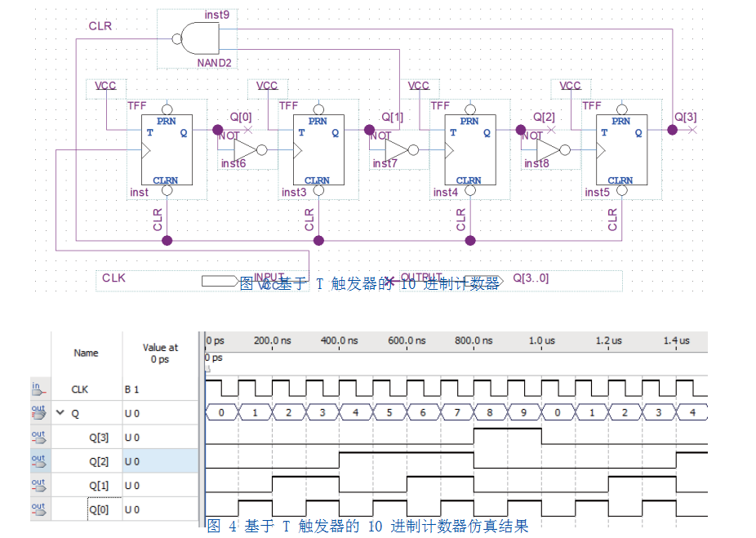Select the Q[3..0] output pin symbol
The image size is (756, 538).
(x=483, y=281)
